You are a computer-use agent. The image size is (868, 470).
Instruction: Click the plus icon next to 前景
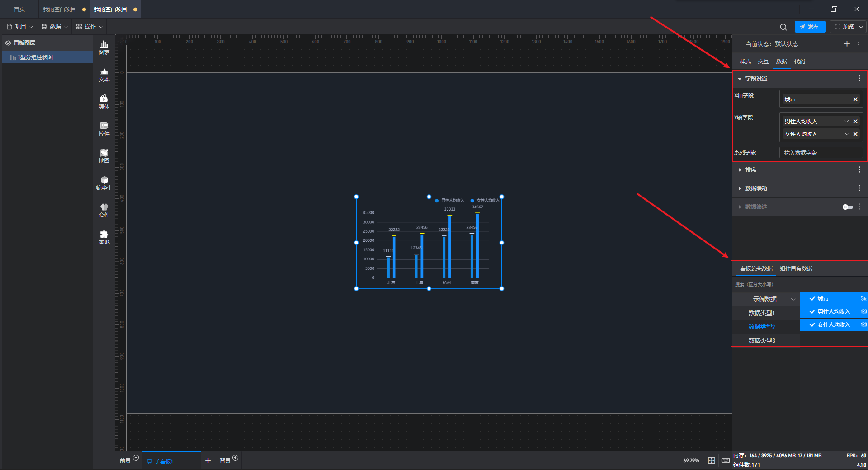pos(136,458)
